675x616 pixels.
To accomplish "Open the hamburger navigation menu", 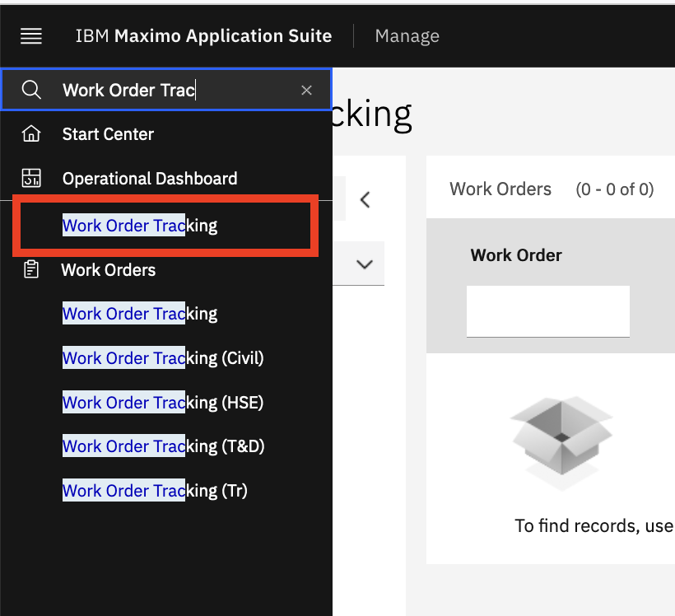I will coord(31,35).
